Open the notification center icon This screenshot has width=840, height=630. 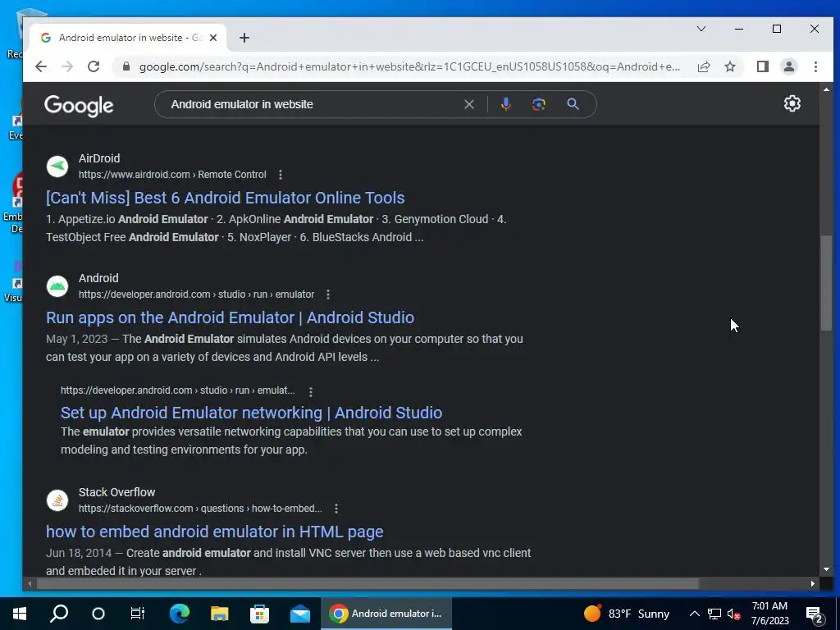815,614
